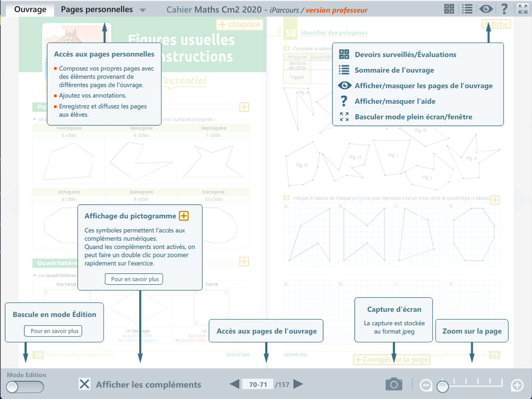This screenshot has width=532, height=399.
Task: Zoom in with the plus icon
Action: [x=517, y=385]
